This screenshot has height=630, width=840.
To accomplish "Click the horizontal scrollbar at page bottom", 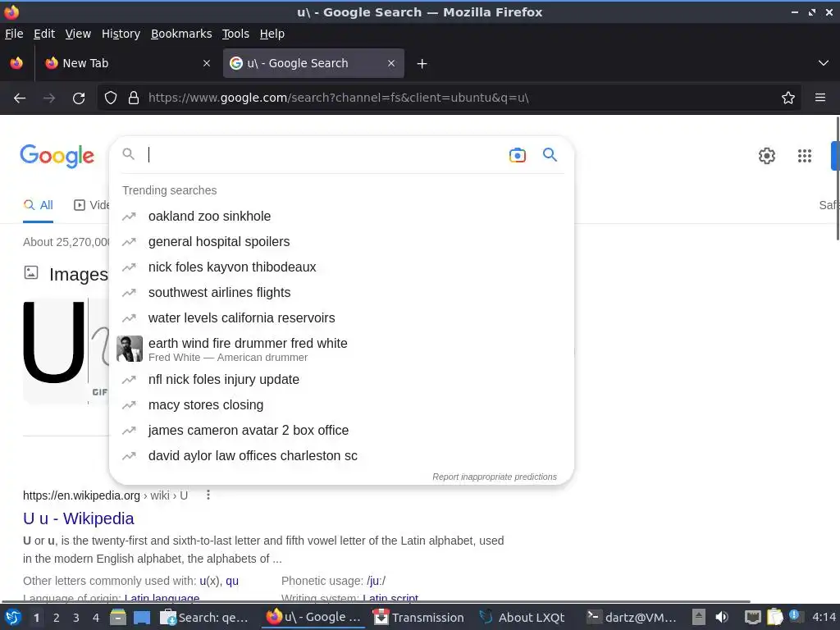I will pos(375,601).
